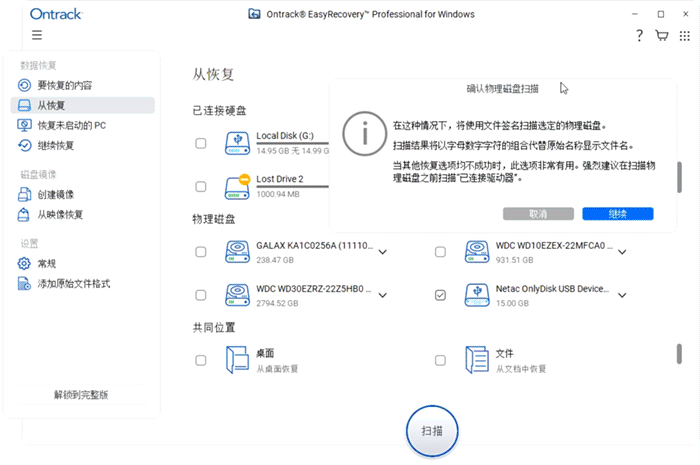Click the 从桌面恢复 subtitle text

point(277,369)
